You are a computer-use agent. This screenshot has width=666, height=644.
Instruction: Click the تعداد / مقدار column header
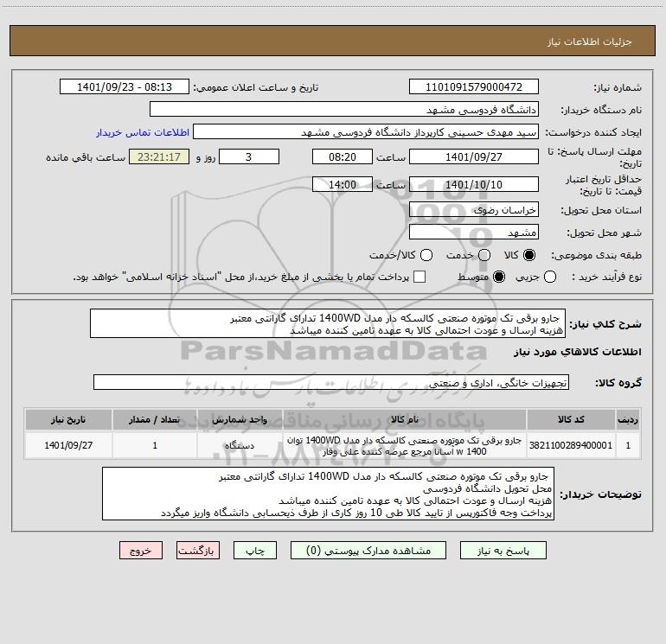[x=155, y=420]
